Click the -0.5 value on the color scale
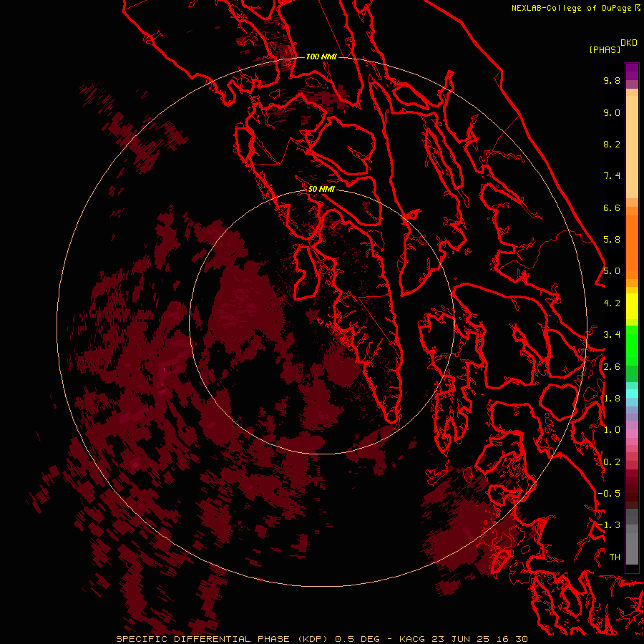Screen dimensions: 644x644 tap(609, 494)
